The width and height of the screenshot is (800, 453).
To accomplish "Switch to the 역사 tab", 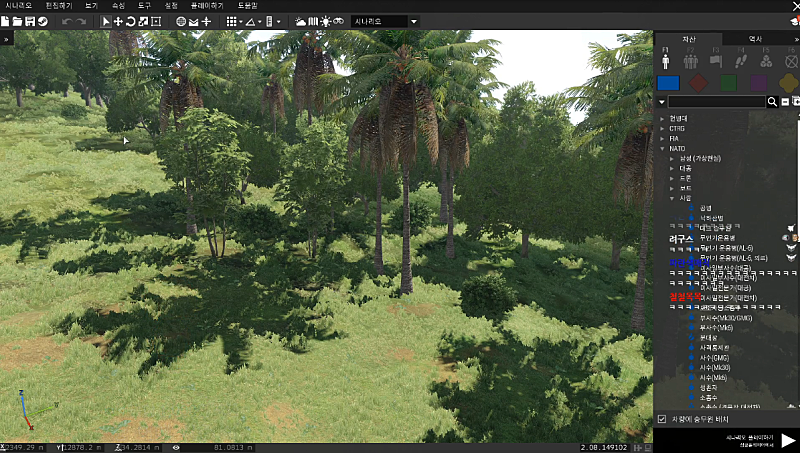I will [x=755, y=38].
